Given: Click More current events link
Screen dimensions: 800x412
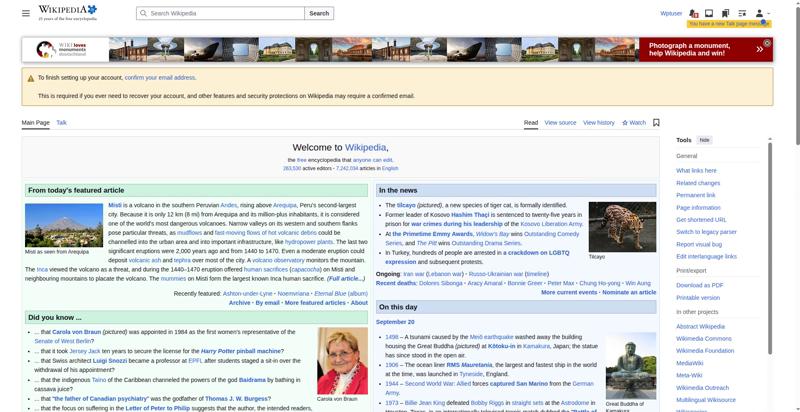Looking at the screenshot, I should tap(569, 293).
